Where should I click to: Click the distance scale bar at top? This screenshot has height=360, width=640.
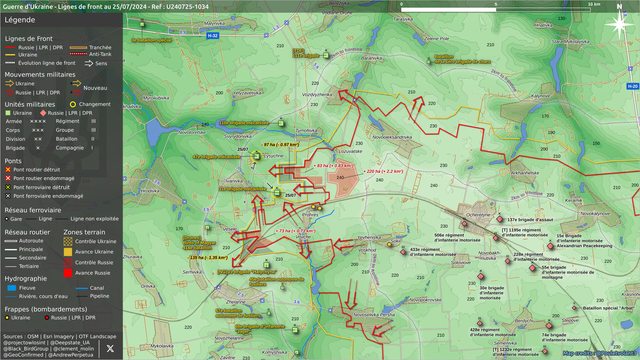coord(496,9)
